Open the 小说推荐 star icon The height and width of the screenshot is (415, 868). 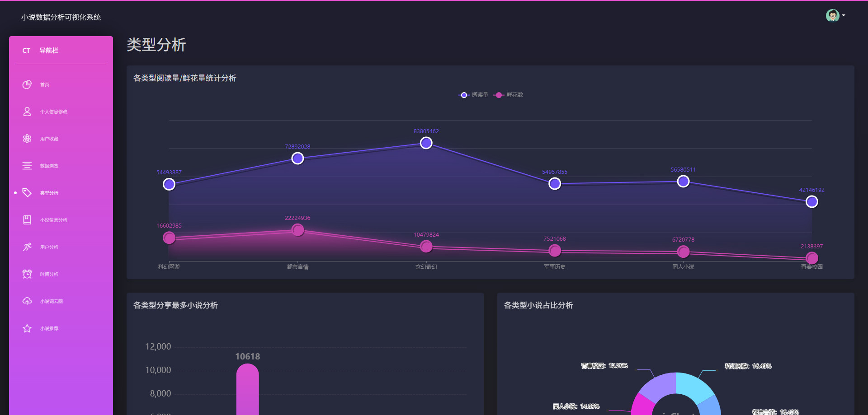click(27, 328)
